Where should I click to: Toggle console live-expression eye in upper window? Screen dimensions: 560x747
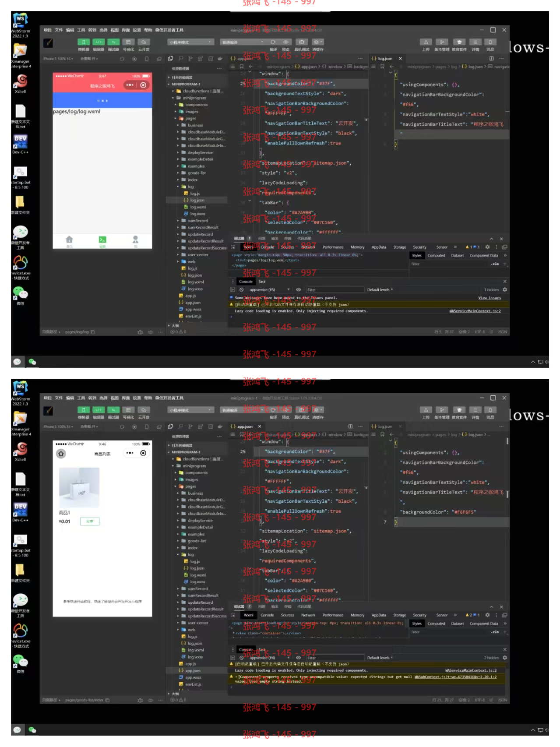pyautogui.click(x=298, y=290)
